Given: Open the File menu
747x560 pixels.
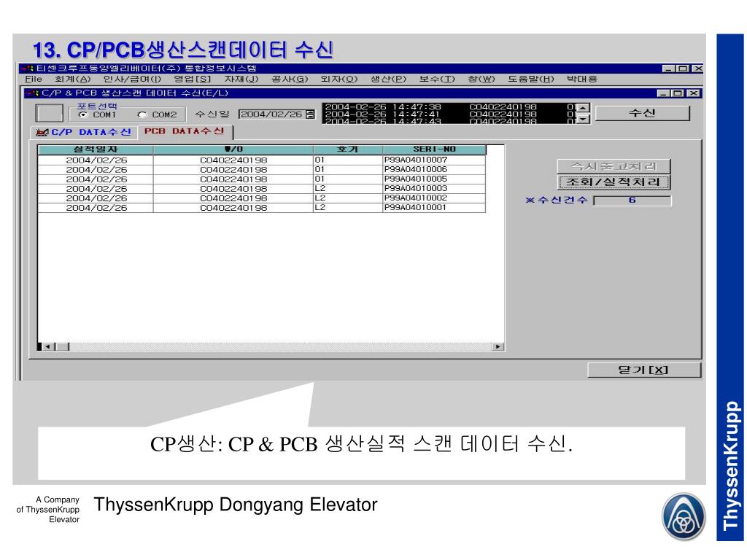Looking at the screenshot, I should [x=34, y=79].
